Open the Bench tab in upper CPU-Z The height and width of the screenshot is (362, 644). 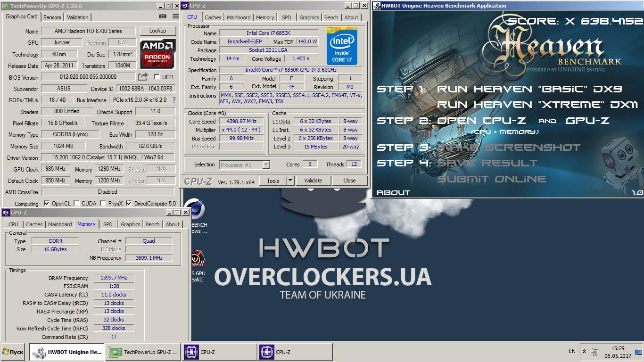click(x=331, y=17)
